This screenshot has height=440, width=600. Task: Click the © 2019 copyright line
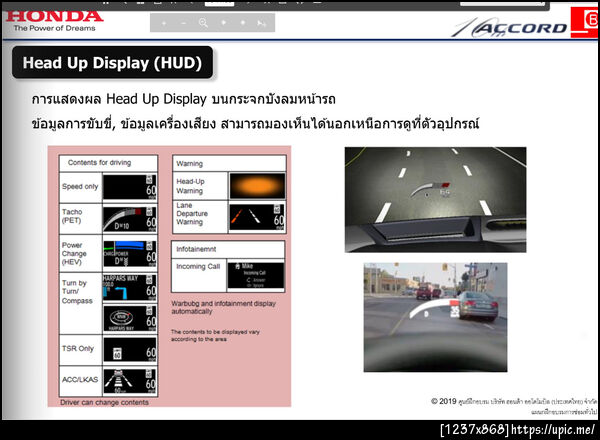point(514,401)
